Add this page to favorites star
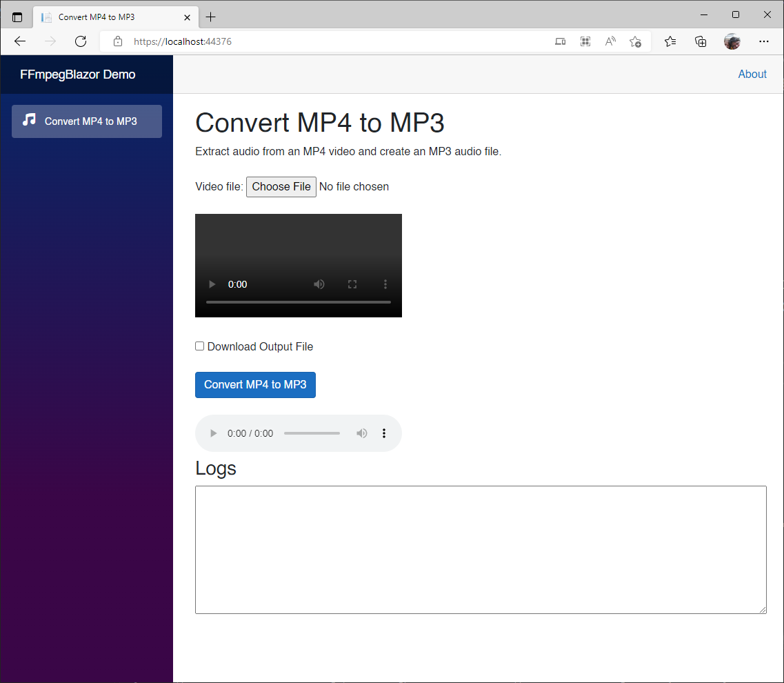 (636, 41)
